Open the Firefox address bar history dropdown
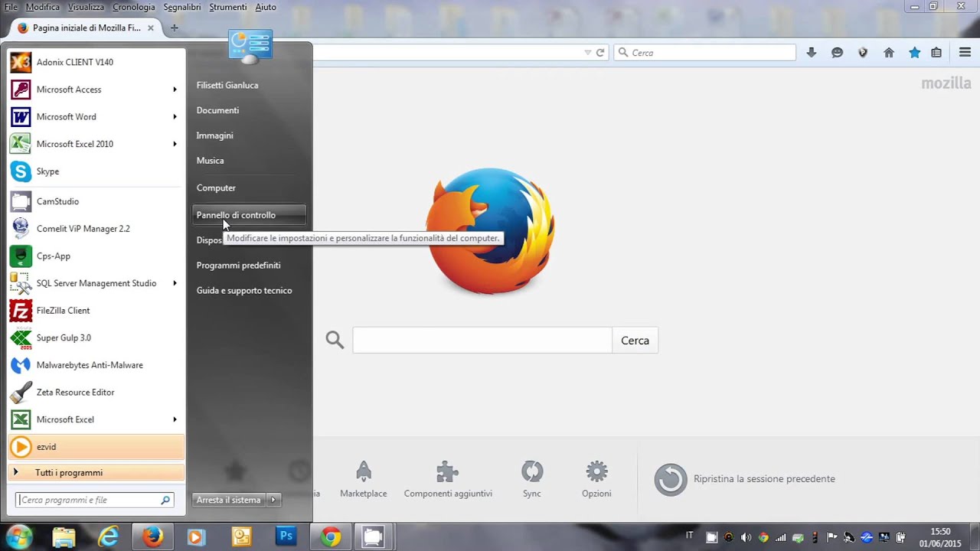Image resolution: width=980 pixels, height=551 pixels. click(588, 53)
